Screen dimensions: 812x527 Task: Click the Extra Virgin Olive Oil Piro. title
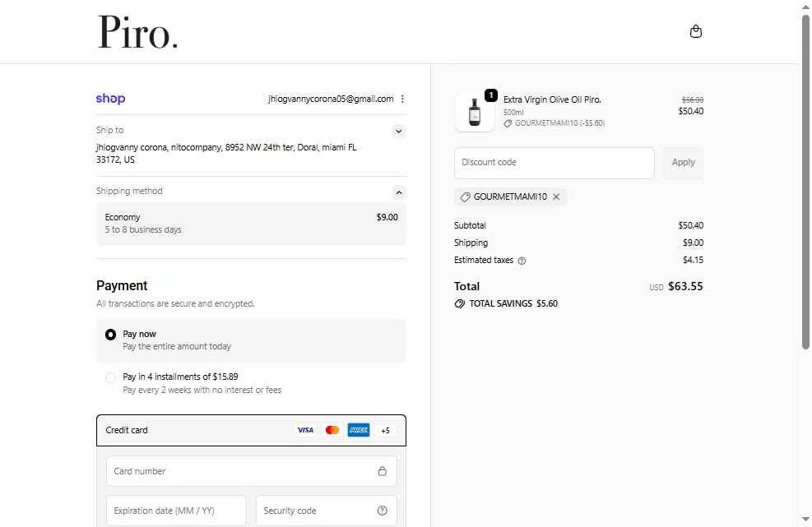[552, 99]
